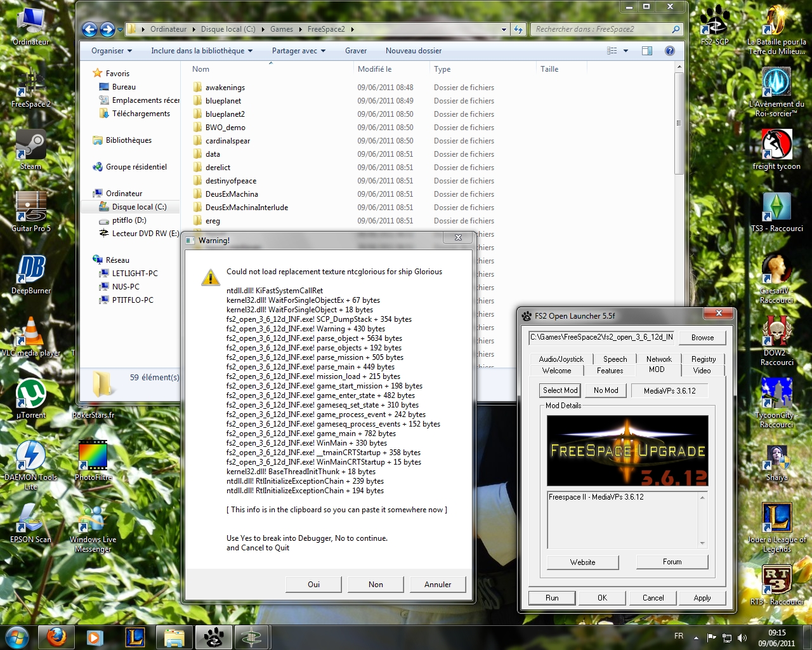Open the Partager avec dropdown

tap(299, 51)
